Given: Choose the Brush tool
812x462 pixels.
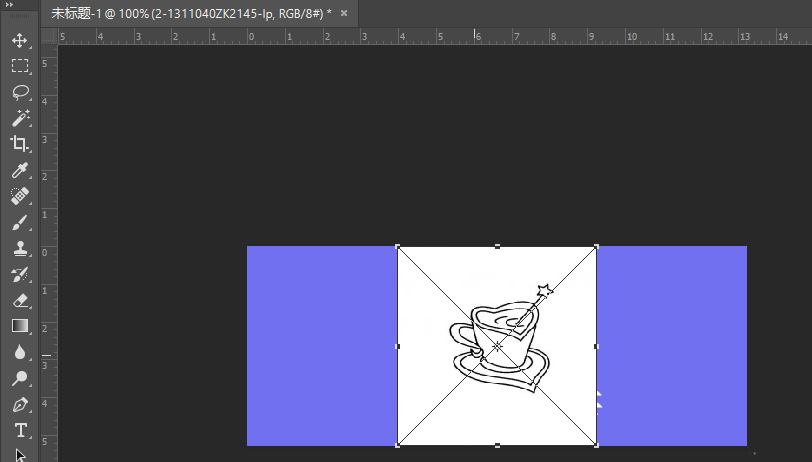Looking at the screenshot, I should (20, 223).
